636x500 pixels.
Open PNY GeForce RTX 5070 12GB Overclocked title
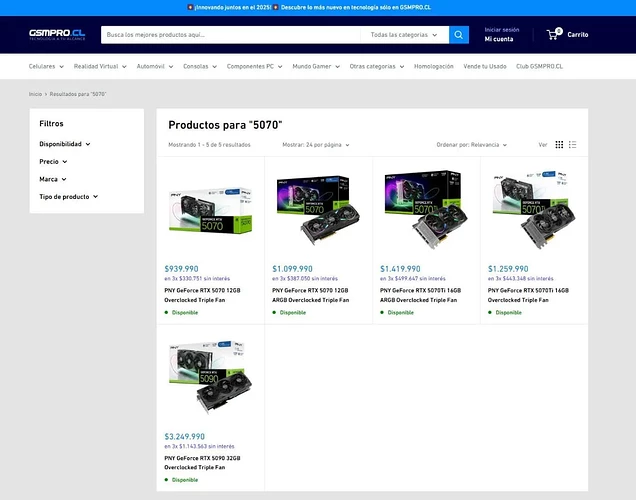tap(202, 295)
